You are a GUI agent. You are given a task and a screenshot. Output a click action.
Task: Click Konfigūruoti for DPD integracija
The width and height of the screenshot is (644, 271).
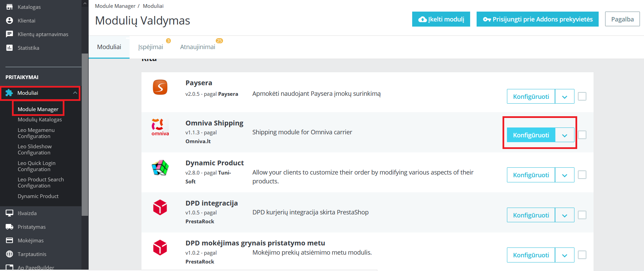(x=531, y=215)
